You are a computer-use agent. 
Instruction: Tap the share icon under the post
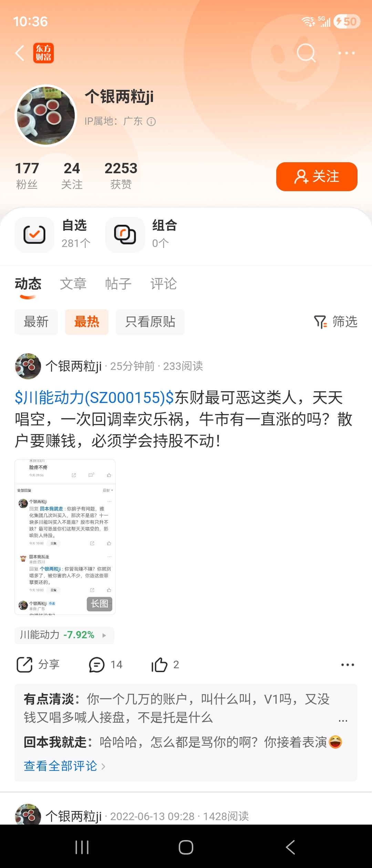pos(24,664)
